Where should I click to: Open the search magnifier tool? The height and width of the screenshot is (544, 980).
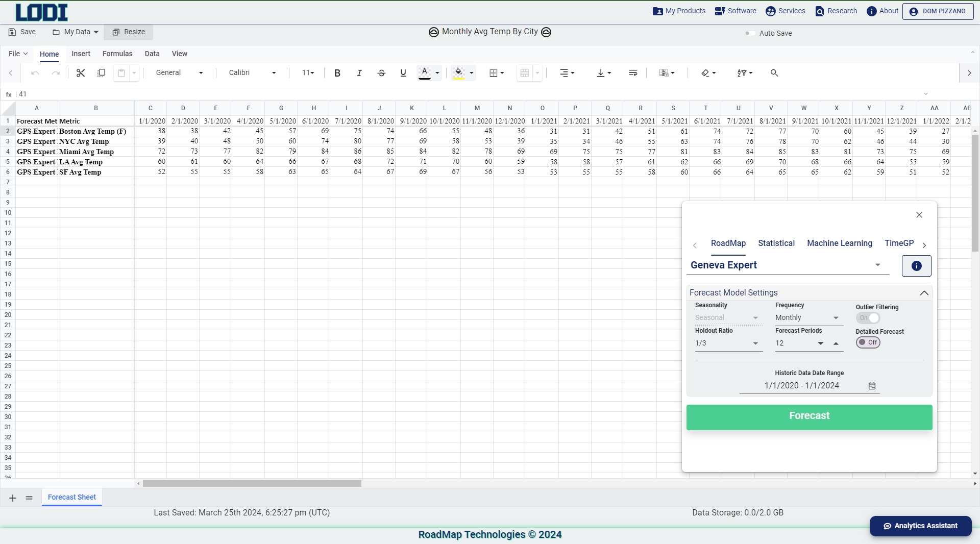[x=774, y=73]
